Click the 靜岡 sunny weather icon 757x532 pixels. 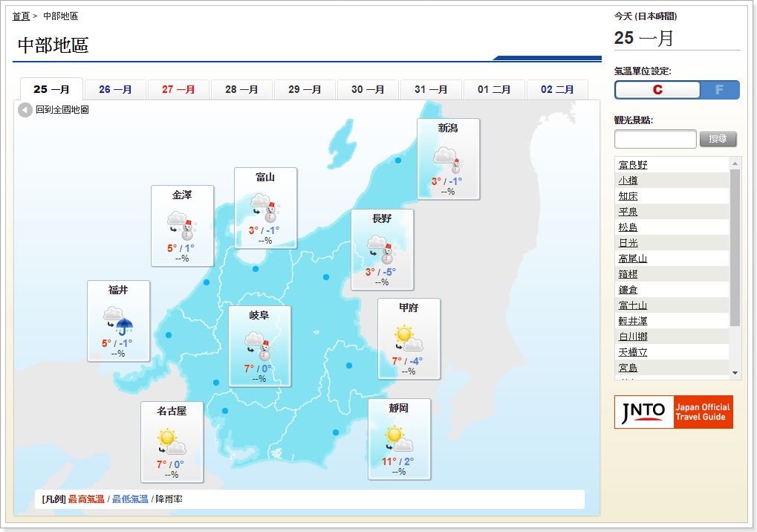(x=399, y=438)
